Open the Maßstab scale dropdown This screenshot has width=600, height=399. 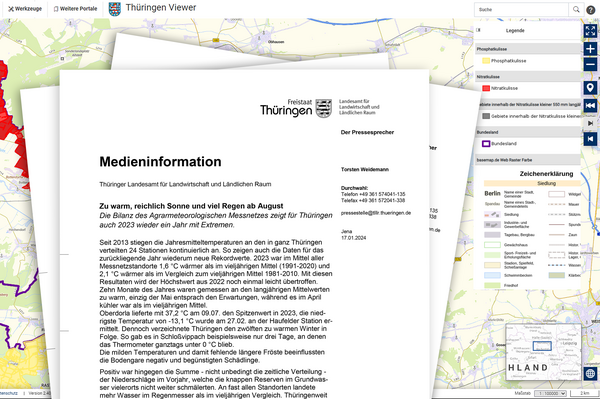click(x=550, y=393)
